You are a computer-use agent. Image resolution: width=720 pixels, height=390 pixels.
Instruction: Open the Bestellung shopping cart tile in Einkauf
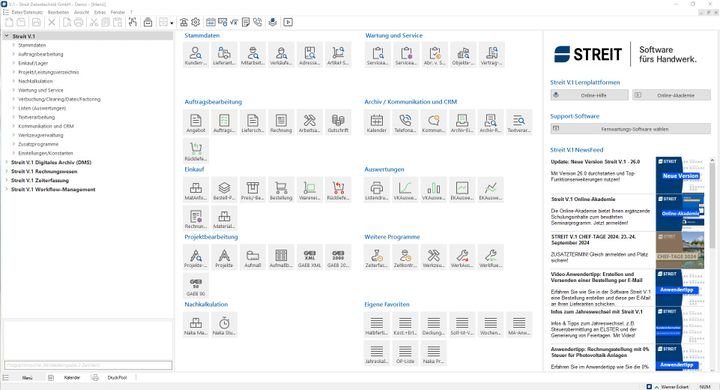(281, 190)
